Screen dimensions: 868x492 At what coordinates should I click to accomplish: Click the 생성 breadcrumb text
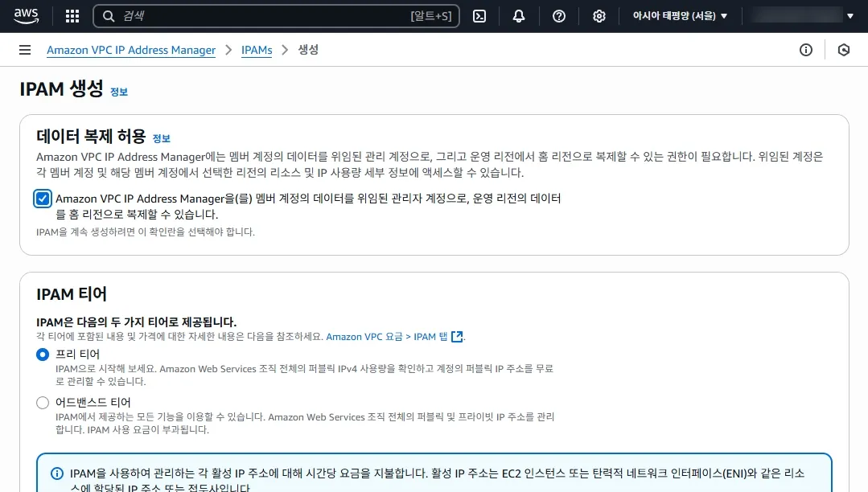pos(308,50)
